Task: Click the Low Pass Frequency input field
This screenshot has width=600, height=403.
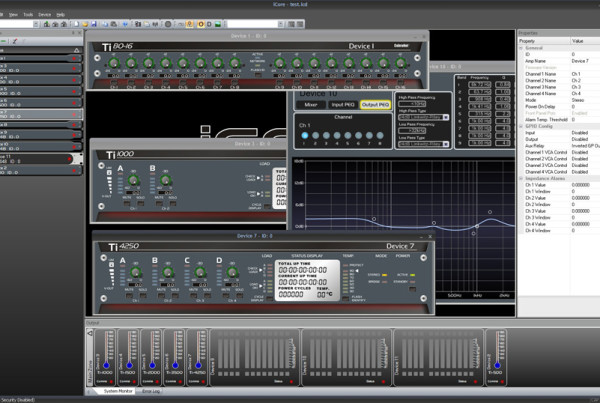Action: pos(412,131)
